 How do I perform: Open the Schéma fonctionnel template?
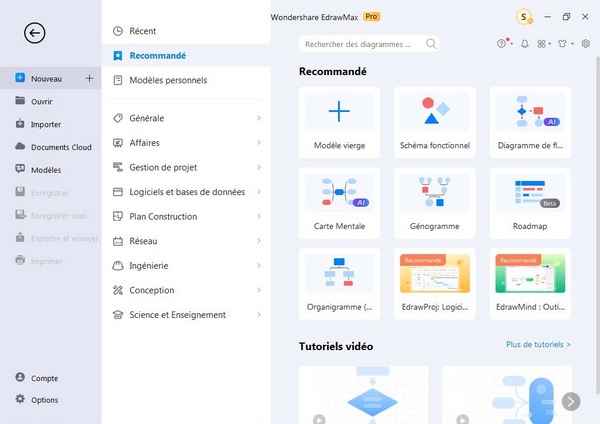pos(435,122)
